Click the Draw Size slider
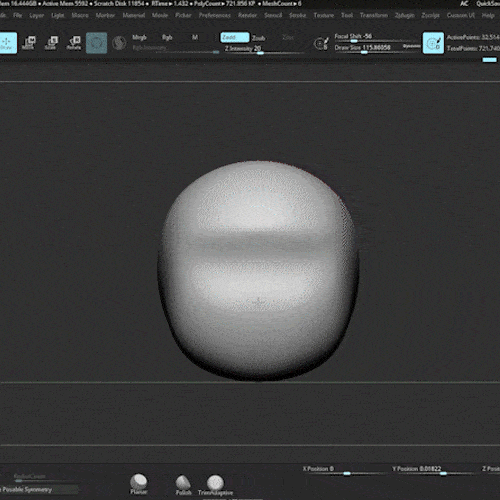The height and width of the screenshot is (500, 500). (376, 48)
